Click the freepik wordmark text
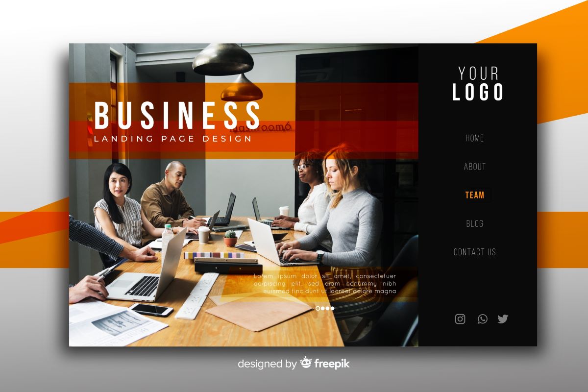The width and height of the screenshot is (588, 392). click(332, 364)
